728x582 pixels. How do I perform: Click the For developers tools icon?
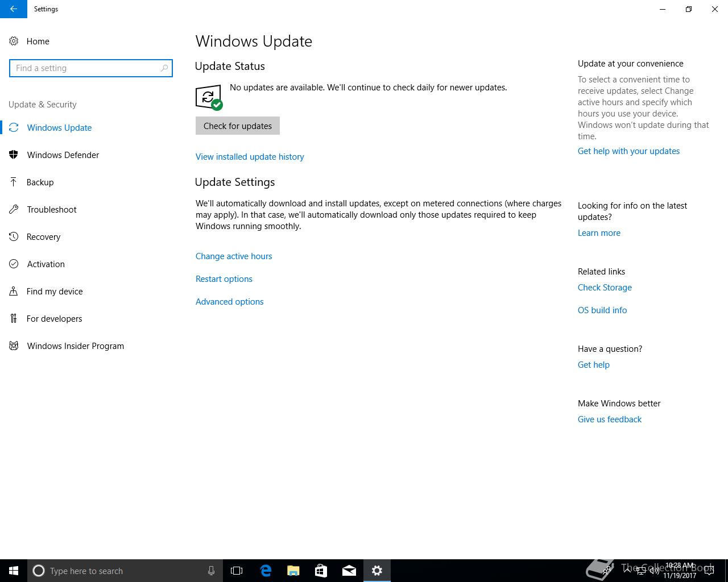pyautogui.click(x=14, y=318)
